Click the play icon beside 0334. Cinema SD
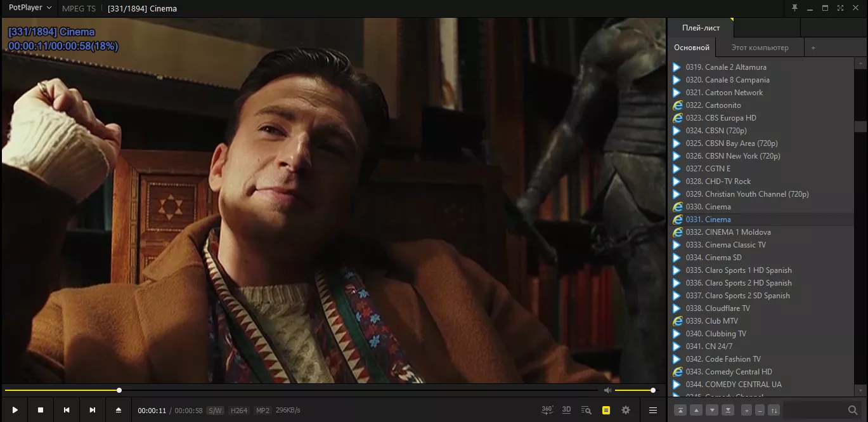The image size is (868, 422). (677, 258)
